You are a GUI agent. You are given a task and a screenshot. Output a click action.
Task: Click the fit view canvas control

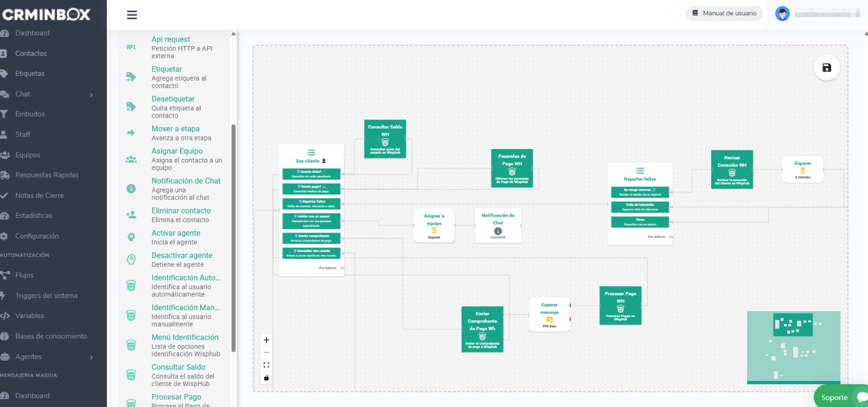coord(266,365)
